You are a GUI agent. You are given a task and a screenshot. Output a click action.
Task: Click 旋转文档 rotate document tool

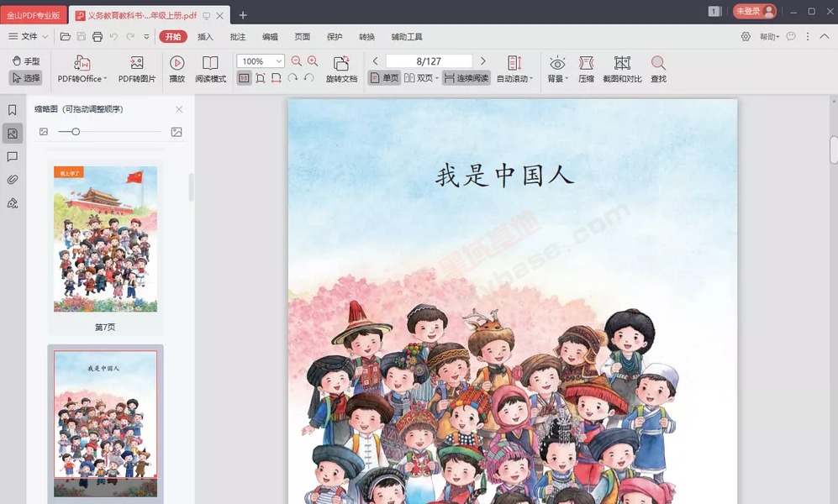coord(341,69)
